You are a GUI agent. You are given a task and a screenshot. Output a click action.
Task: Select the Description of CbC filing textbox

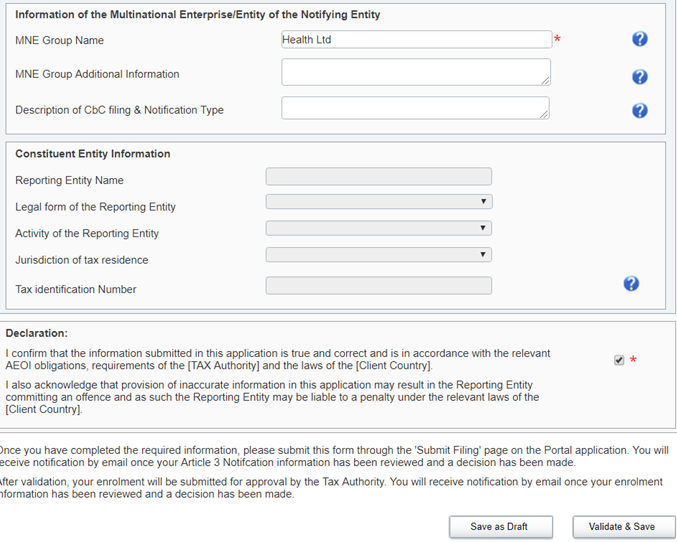414,108
